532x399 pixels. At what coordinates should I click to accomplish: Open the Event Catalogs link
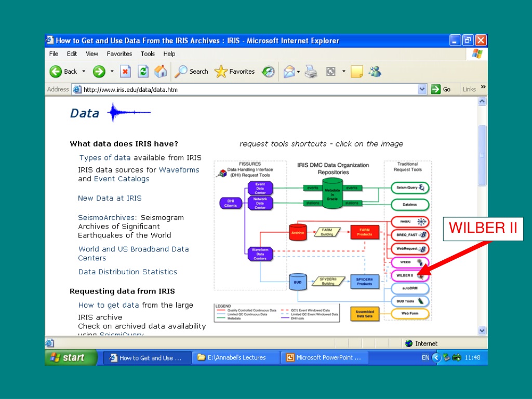(x=122, y=179)
